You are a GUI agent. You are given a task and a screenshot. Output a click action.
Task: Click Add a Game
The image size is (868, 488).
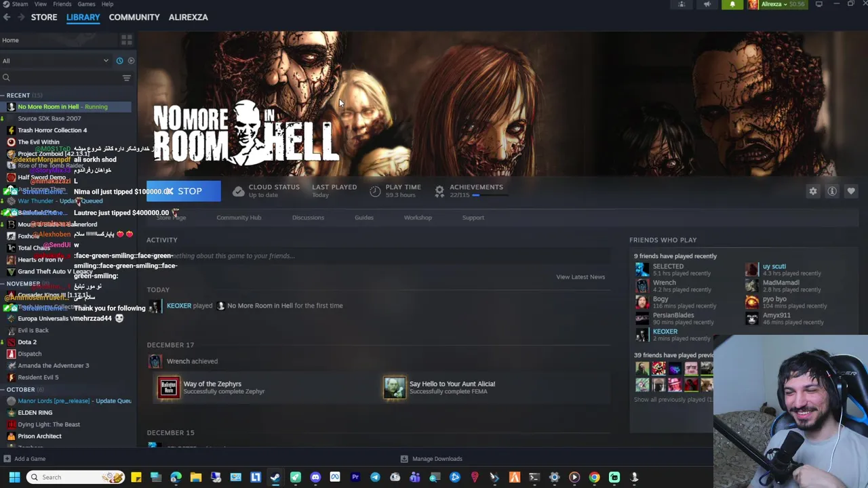coord(24,459)
